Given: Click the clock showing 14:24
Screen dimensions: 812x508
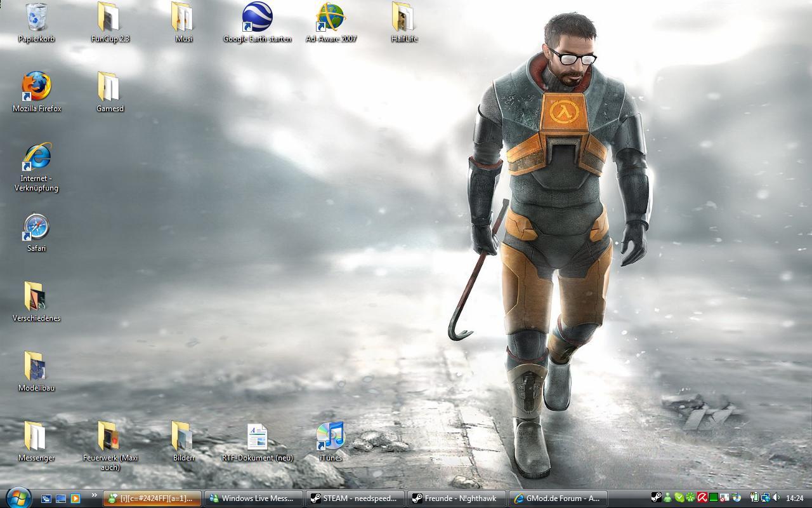Looking at the screenshot, I should click(x=794, y=498).
